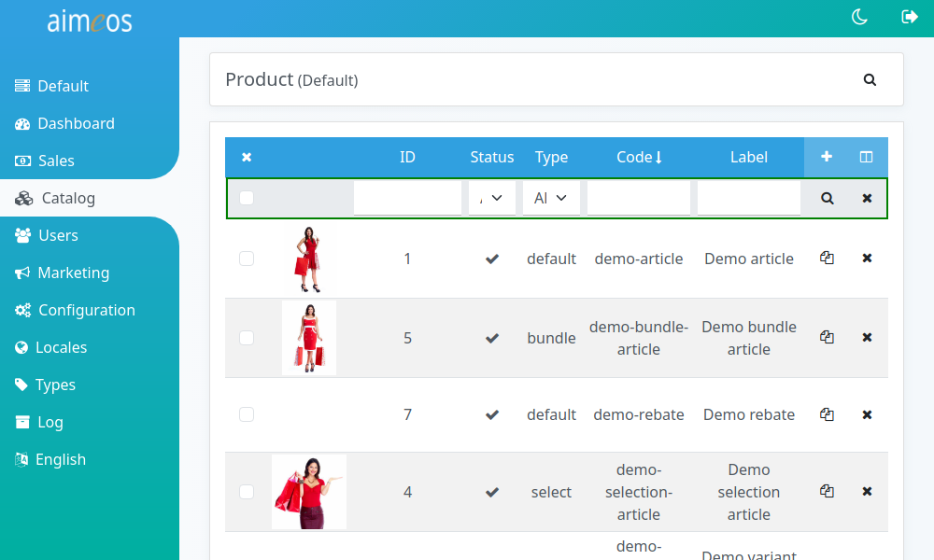Reset filters with filter row X
This screenshot has height=560, width=934.
[x=868, y=198]
